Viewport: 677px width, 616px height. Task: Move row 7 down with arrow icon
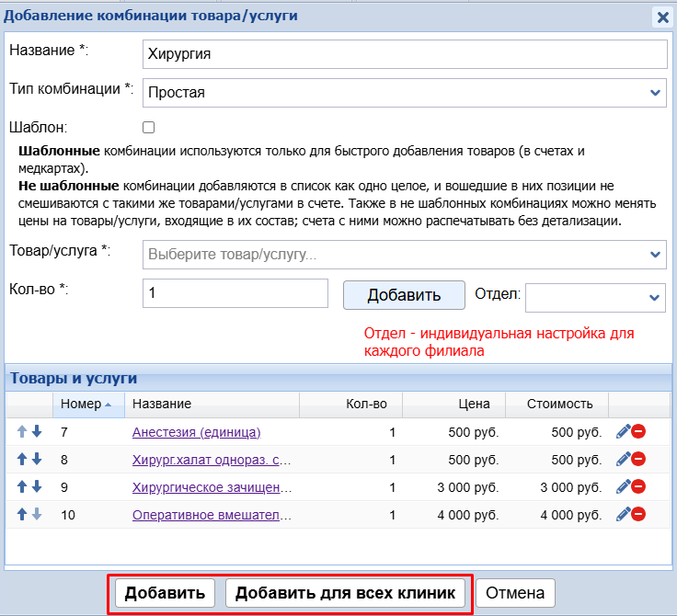tap(37, 432)
